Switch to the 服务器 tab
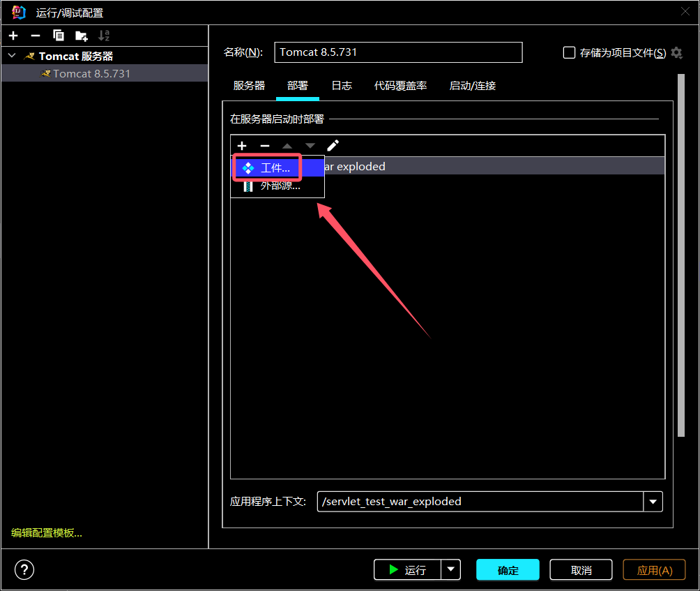 [x=249, y=85]
